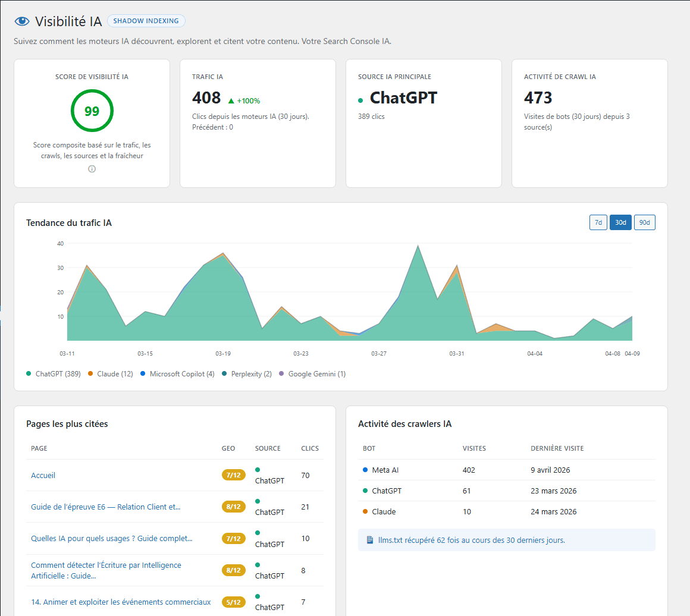690x616 pixels.
Task: Click green source dot in Accueil row
Action: pos(258,470)
